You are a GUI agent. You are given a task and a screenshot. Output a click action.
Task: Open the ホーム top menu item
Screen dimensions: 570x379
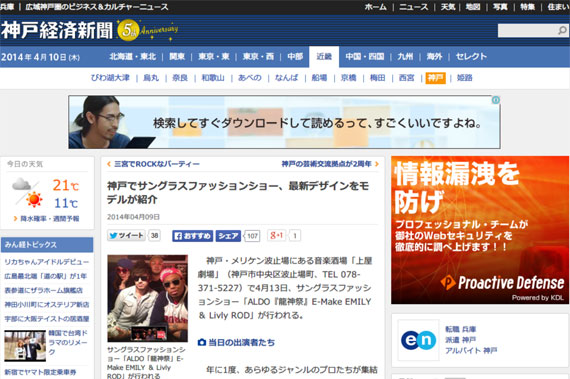(x=376, y=7)
